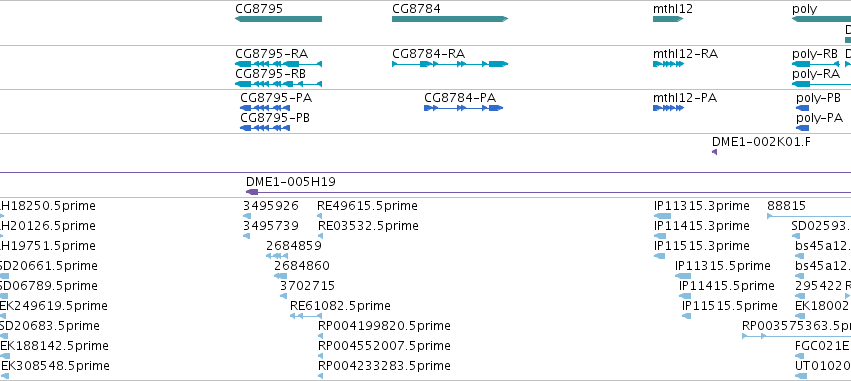
Task: Click the RP003575363.5prime feature glyph
Action: [x=796, y=336]
